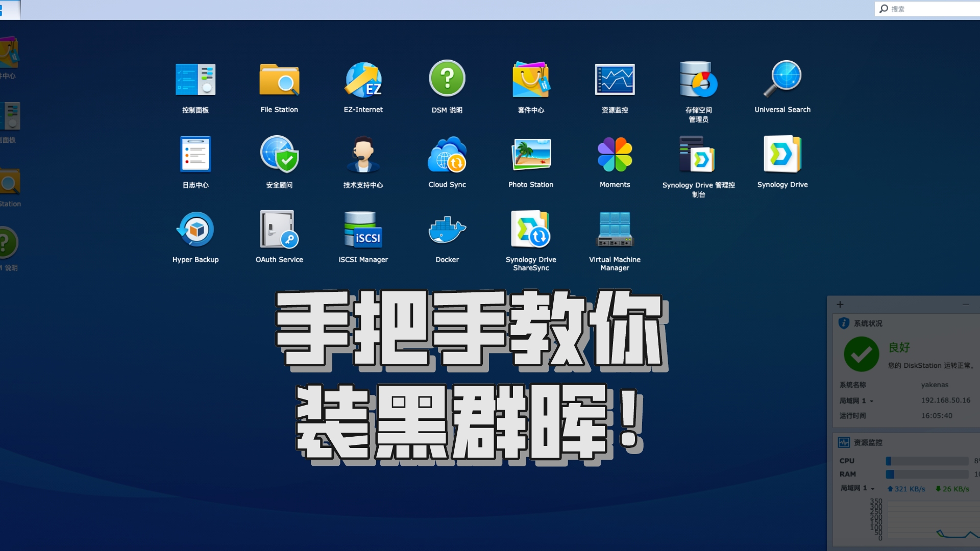980x551 pixels.
Task: Open 技术支持中心 support center icon
Action: click(363, 155)
